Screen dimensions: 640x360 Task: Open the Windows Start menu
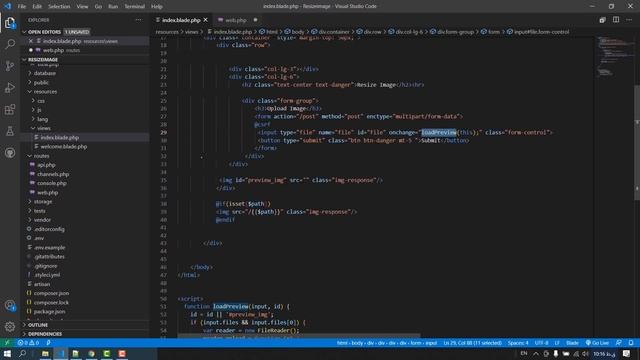(x=7, y=353)
